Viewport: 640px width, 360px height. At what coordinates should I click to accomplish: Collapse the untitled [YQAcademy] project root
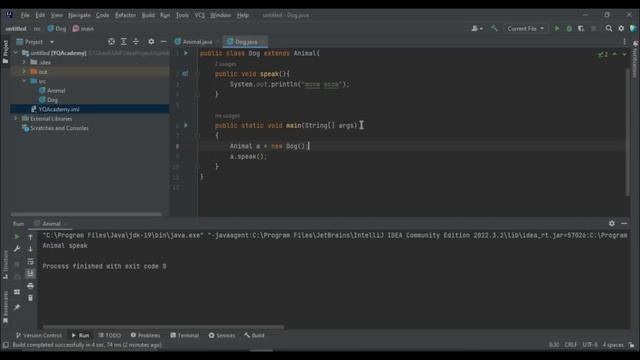pos(16,53)
